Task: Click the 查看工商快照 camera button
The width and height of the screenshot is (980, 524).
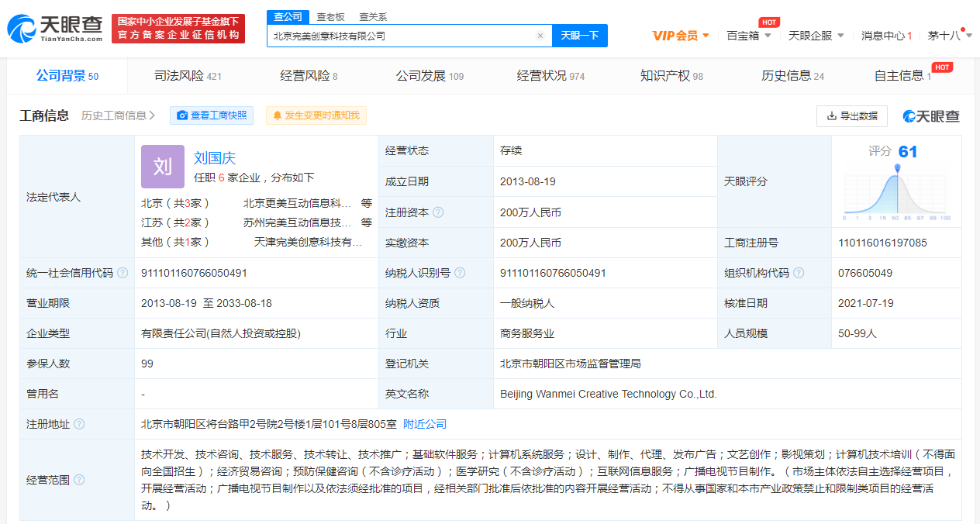Action: (212, 115)
